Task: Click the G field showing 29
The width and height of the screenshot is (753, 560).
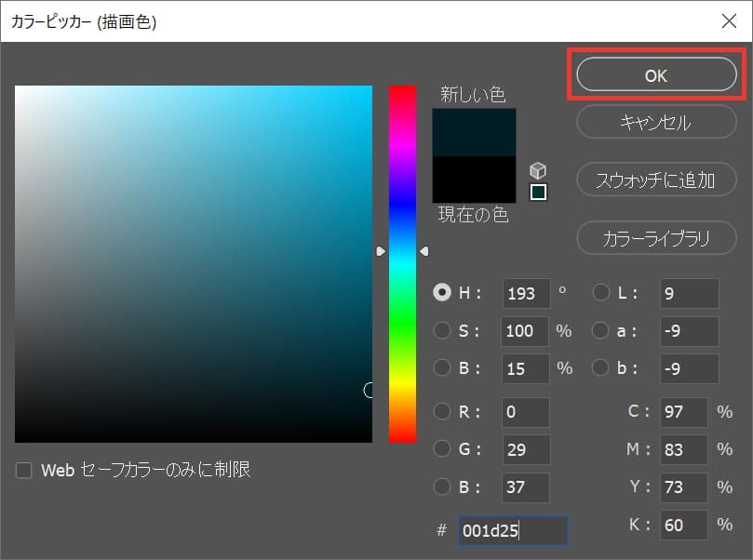Action: coord(526,449)
